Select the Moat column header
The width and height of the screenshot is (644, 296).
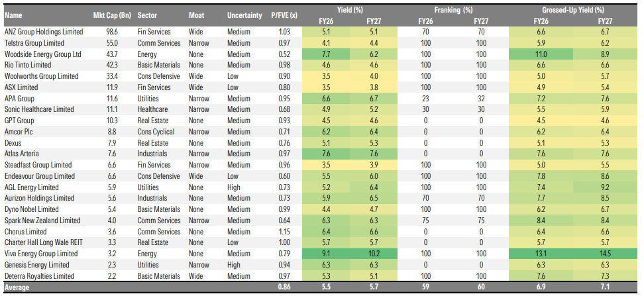tap(196, 15)
